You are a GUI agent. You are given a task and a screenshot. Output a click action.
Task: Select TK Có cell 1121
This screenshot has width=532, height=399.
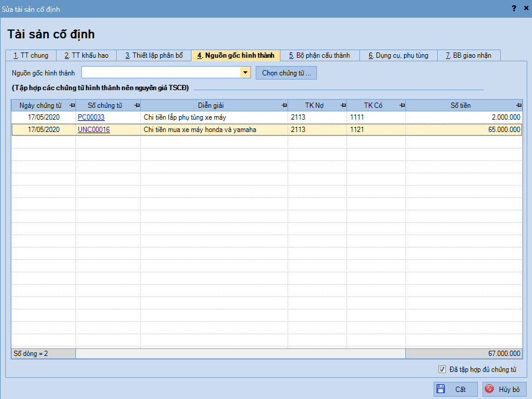pyautogui.click(x=376, y=130)
